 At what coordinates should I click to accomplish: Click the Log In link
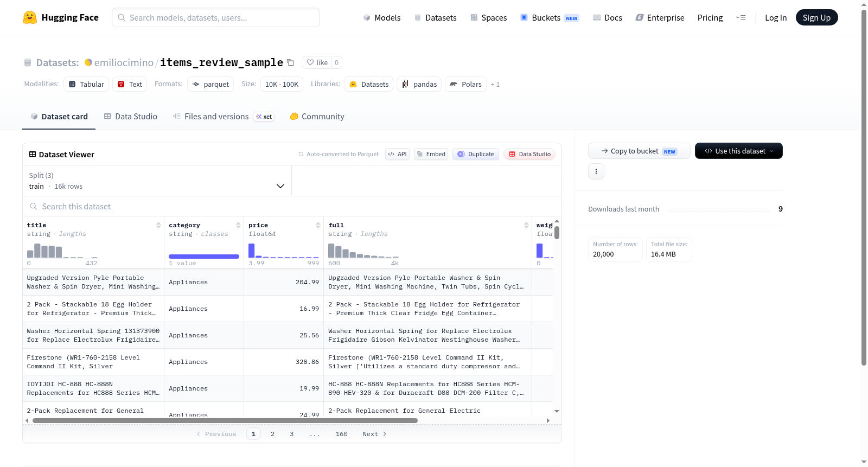(776, 17)
